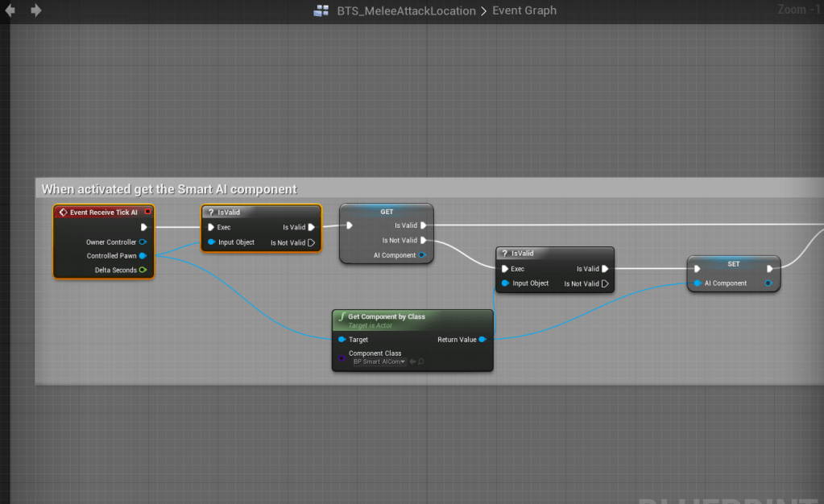
Task: Click the GET node's AI Component output pin
Action: (x=423, y=255)
